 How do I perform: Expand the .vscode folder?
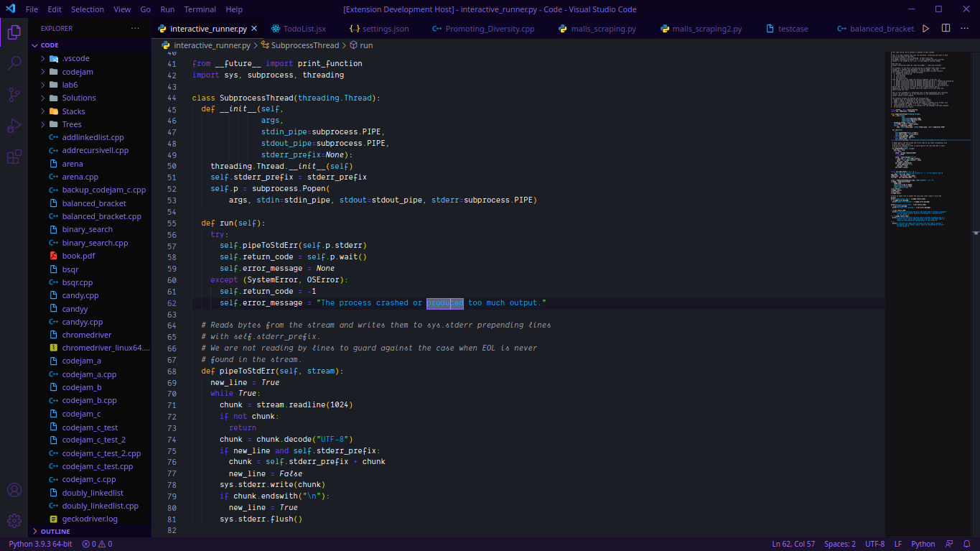point(75,59)
